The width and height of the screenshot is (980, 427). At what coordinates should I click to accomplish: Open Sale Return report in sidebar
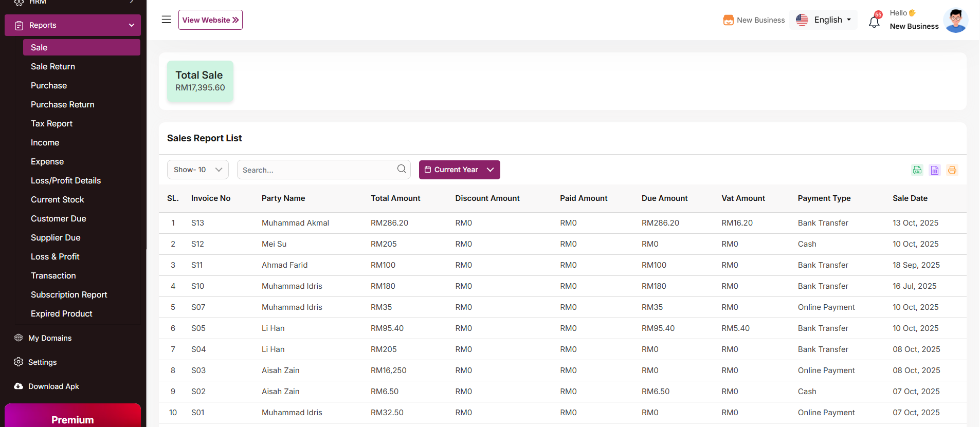[x=53, y=66]
